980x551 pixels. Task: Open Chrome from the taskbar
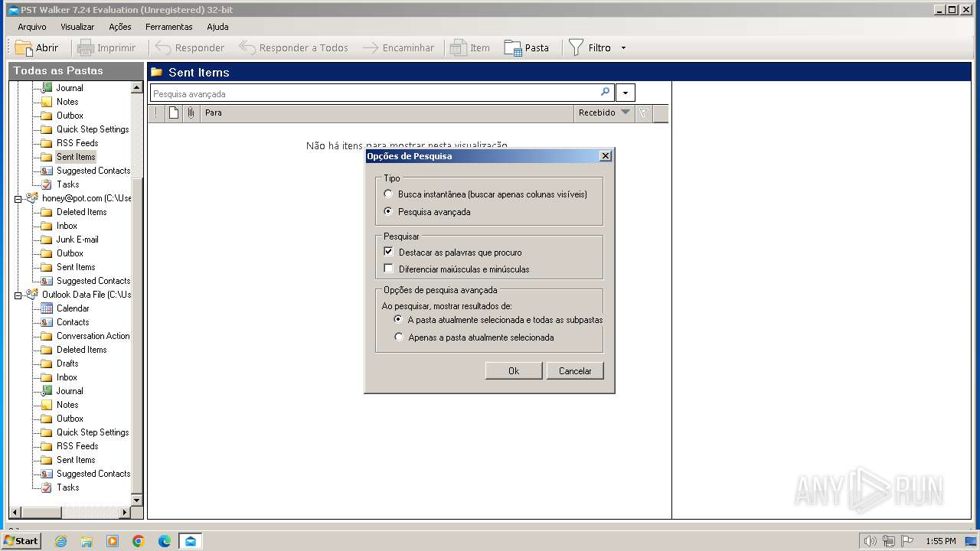coord(139,541)
